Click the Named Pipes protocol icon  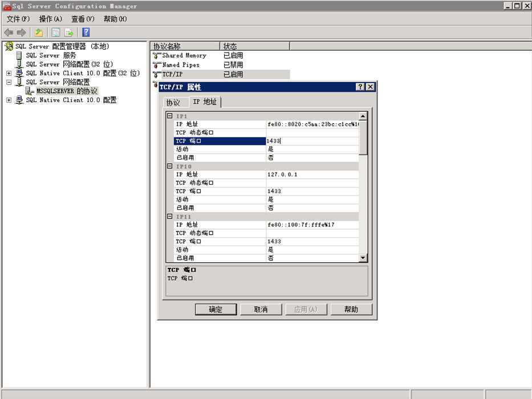[x=156, y=65]
